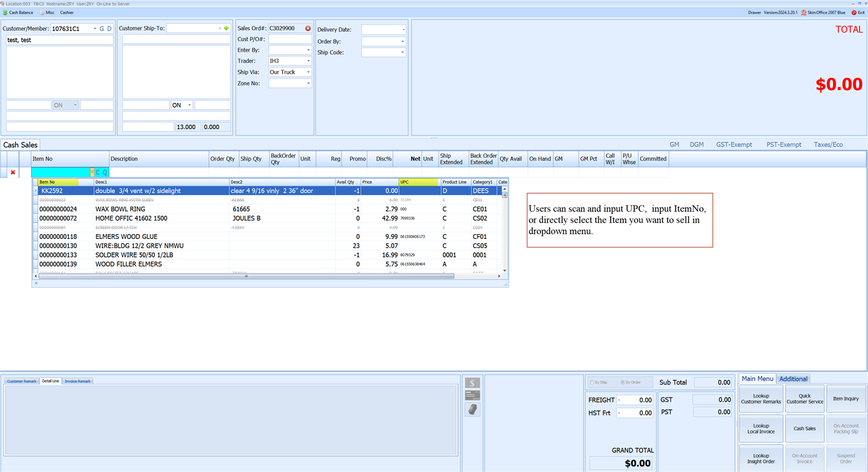Viewport: 868px width, 472px height.
Task: Click the dollar sign payment icon
Action: (472, 383)
